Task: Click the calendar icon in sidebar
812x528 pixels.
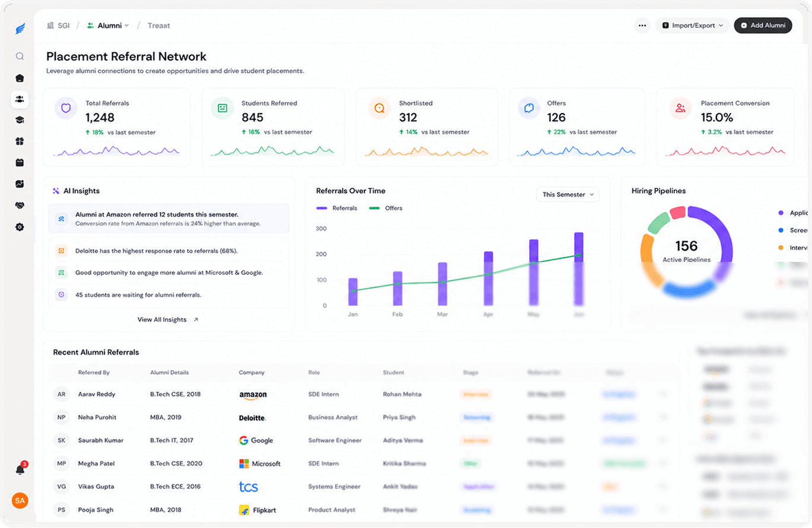Action: (20, 162)
